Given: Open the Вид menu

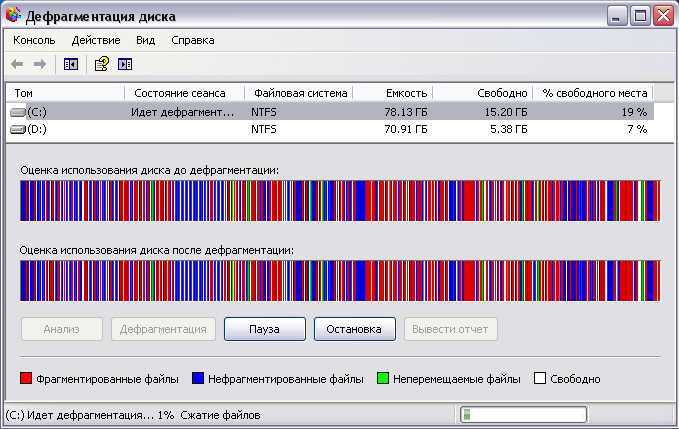Looking at the screenshot, I should tap(146, 40).
